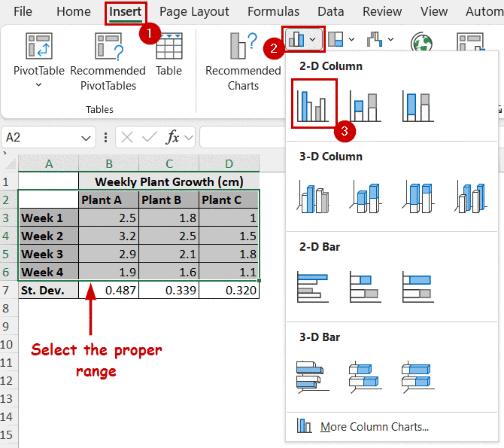The width and height of the screenshot is (504, 448).
Task: Expand the PivotTable dropdown arrow
Action: 39,85
